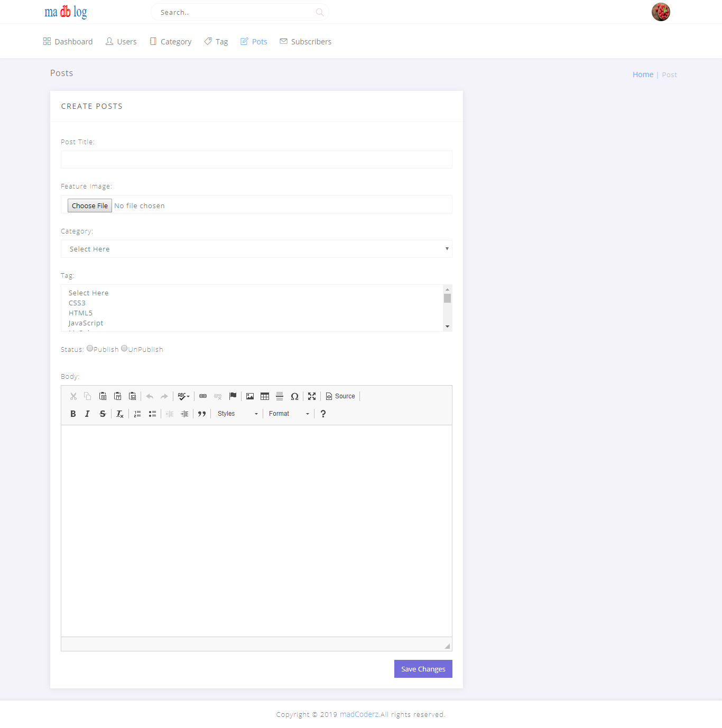Insert a horizontal line
This screenshot has width=722, height=728.
coord(280,396)
